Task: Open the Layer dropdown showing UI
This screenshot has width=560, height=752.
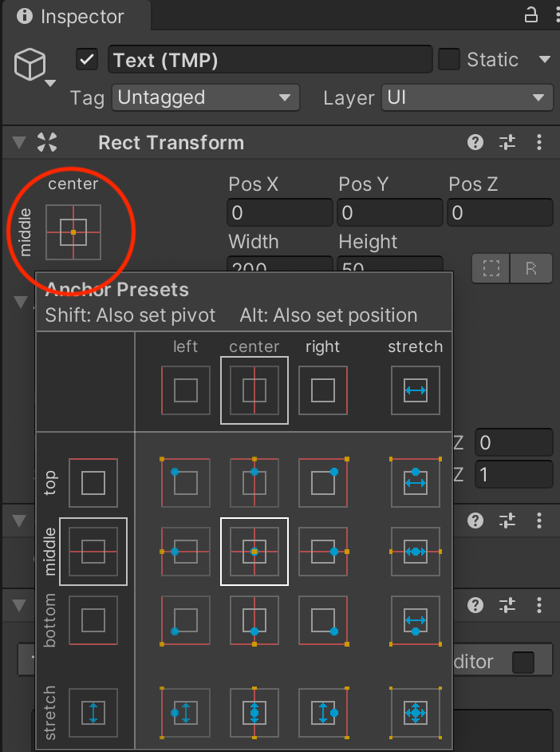Action: point(467,97)
